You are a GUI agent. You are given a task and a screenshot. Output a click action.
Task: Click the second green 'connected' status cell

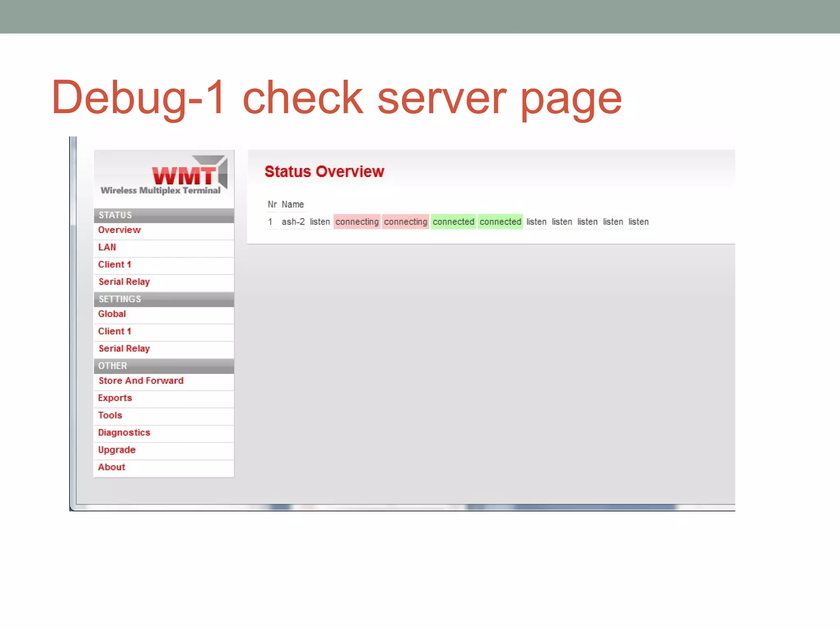500,222
